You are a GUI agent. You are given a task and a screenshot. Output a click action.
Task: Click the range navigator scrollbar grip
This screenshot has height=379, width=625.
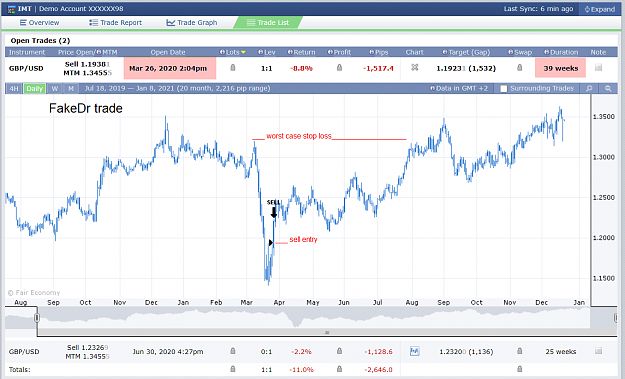coord(327,332)
